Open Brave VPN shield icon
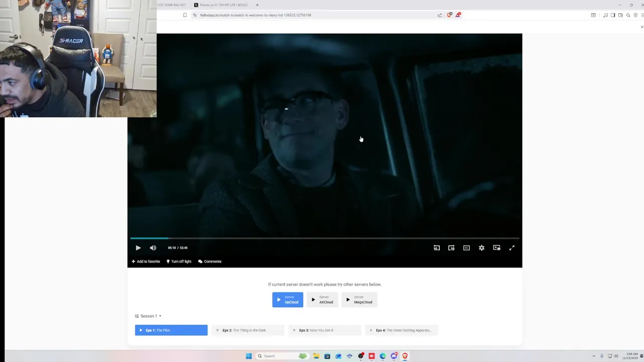 click(x=635, y=15)
